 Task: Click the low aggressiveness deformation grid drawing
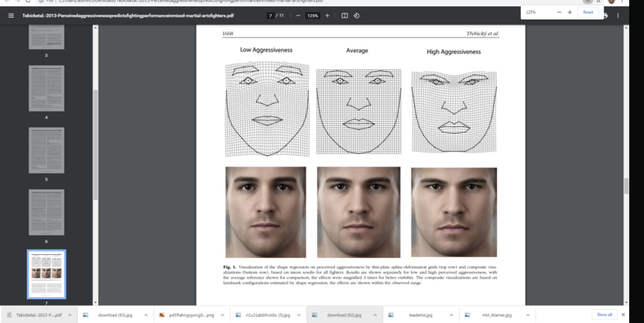(x=267, y=109)
